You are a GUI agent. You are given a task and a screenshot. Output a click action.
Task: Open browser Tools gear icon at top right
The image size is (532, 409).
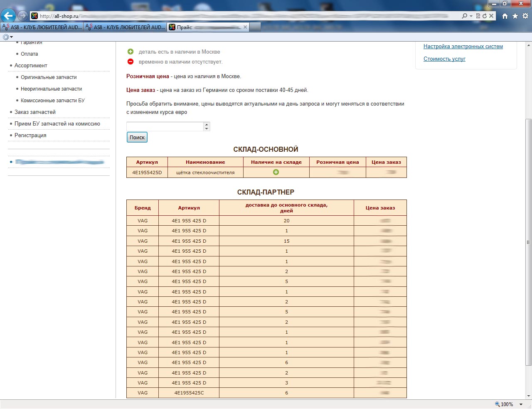525,16
